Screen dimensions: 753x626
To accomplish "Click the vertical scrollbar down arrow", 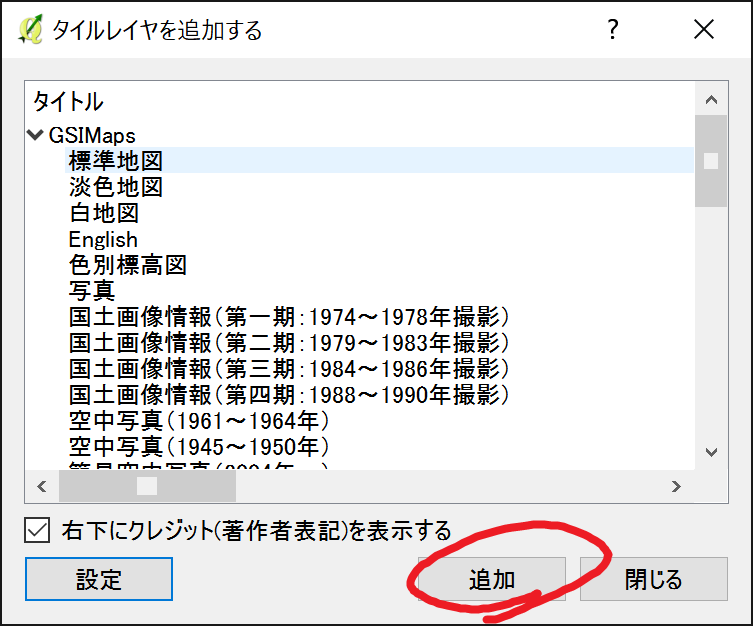I will pyautogui.click(x=711, y=452).
